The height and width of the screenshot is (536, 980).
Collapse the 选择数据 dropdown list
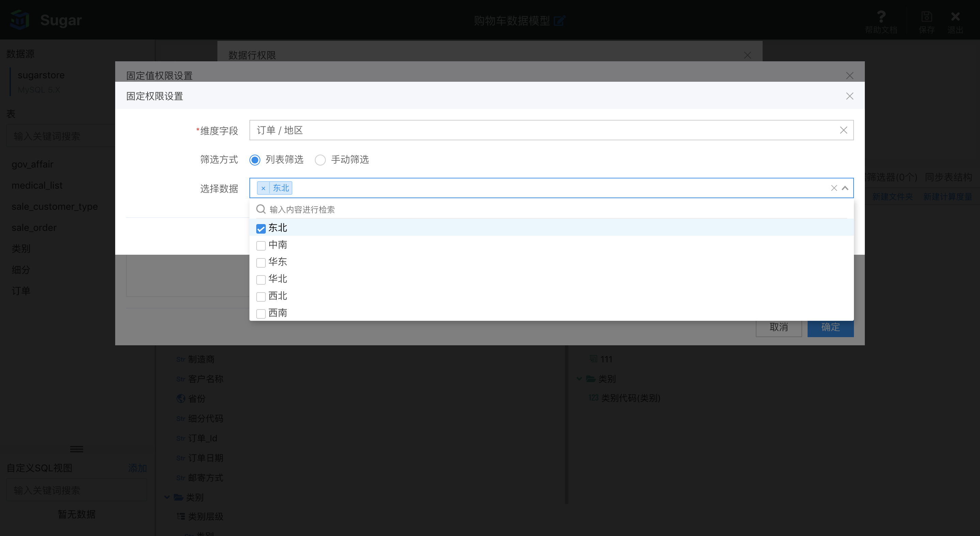[845, 188]
